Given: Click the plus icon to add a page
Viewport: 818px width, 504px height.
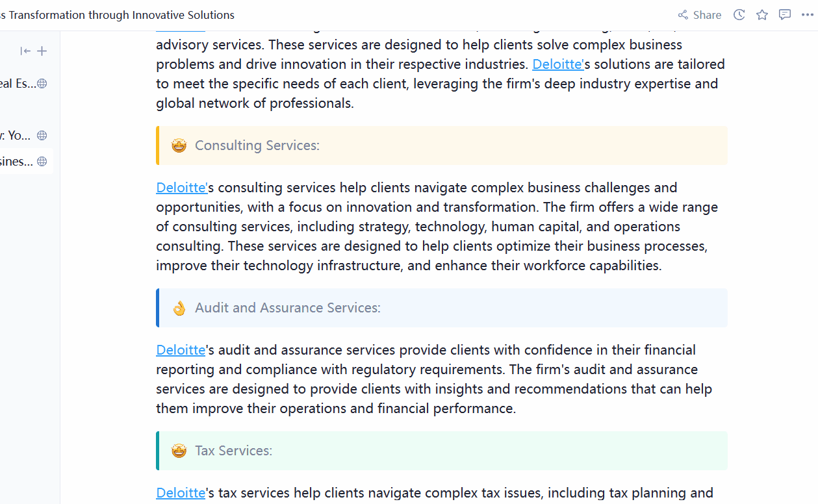Looking at the screenshot, I should click(x=42, y=51).
